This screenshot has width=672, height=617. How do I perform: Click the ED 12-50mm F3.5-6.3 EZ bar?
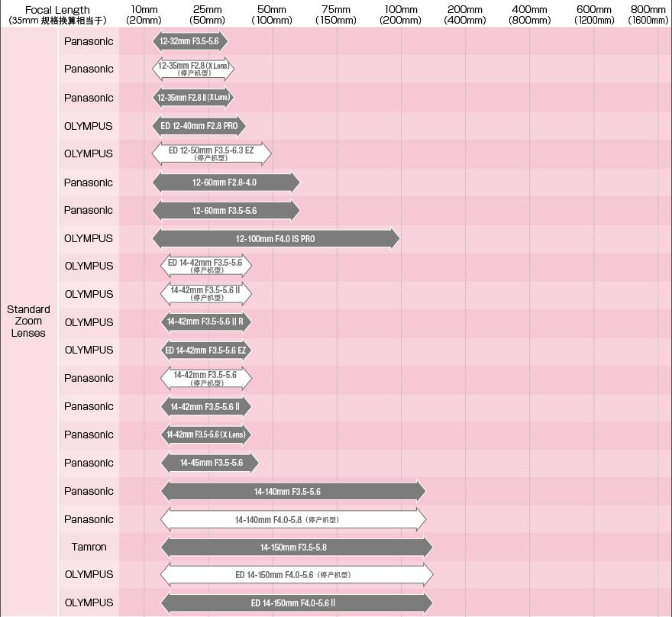coord(212,153)
